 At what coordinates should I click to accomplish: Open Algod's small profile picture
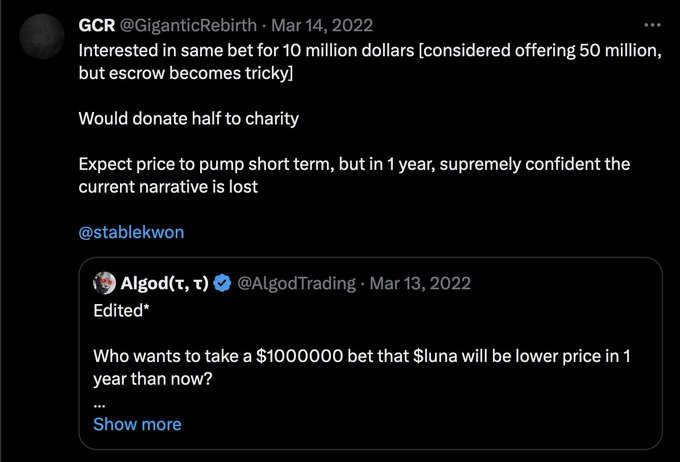105,283
